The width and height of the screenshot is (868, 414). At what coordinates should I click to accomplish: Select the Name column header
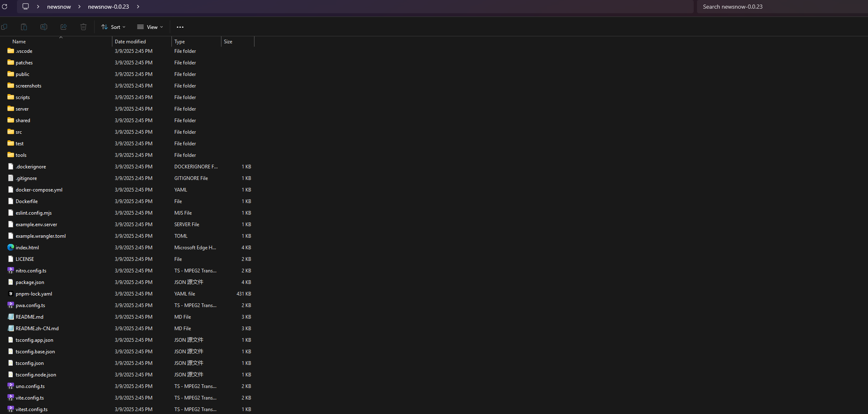click(x=19, y=41)
